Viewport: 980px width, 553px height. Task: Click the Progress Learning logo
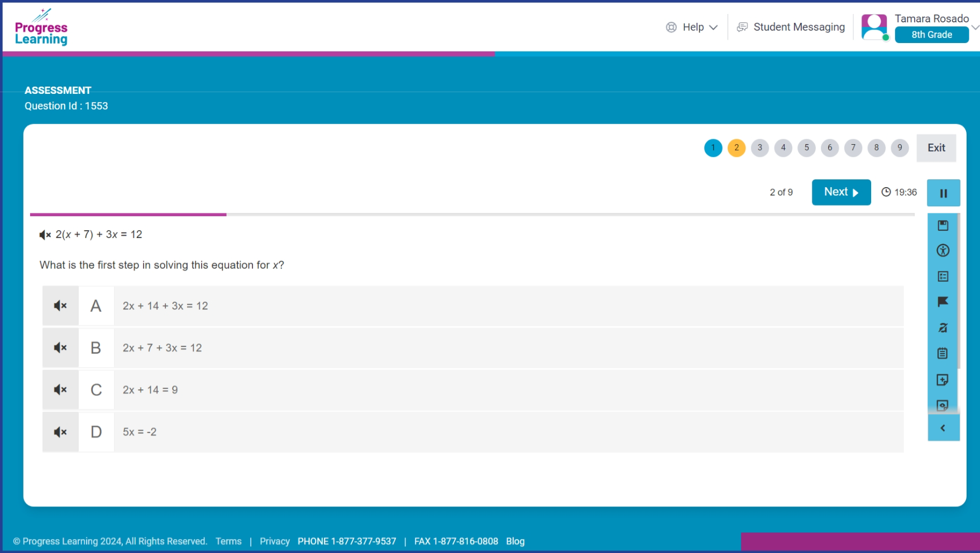(41, 27)
